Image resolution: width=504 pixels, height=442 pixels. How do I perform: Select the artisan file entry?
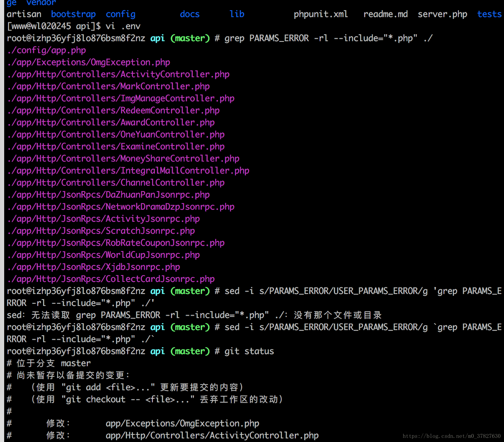pos(23,14)
